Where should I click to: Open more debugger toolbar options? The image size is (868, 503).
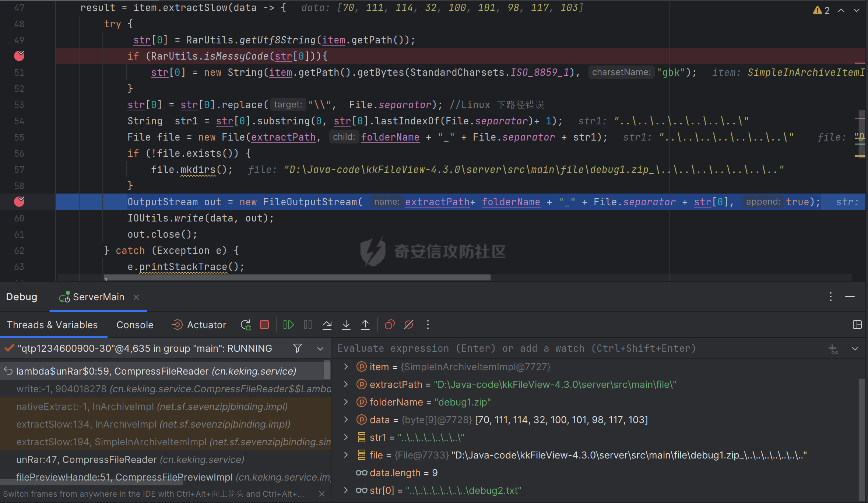pyautogui.click(x=428, y=325)
